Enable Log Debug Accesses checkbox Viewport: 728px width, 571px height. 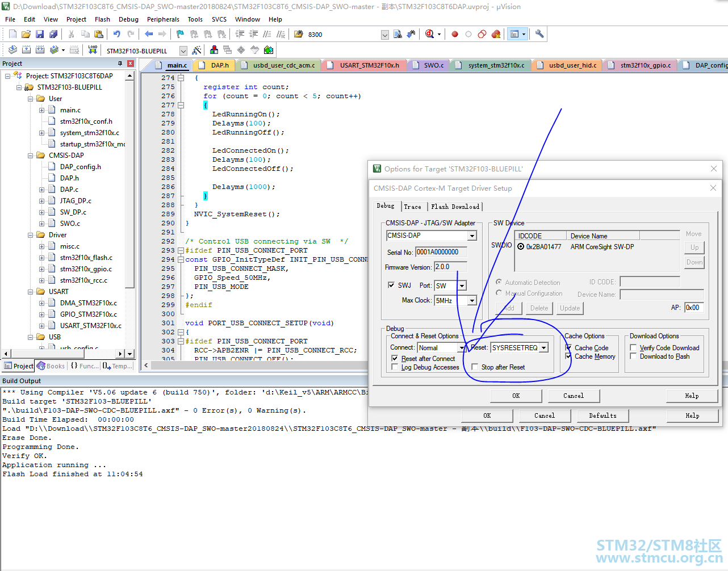click(395, 367)
